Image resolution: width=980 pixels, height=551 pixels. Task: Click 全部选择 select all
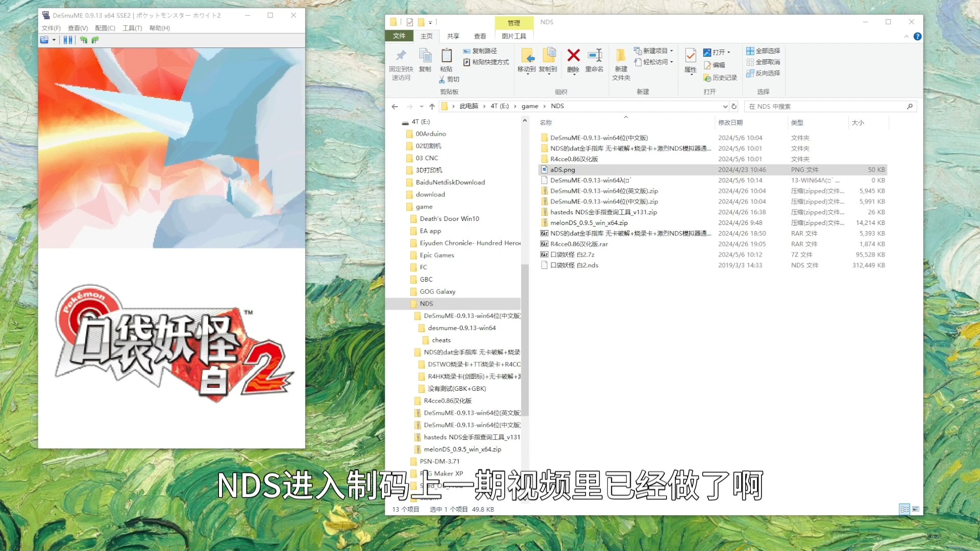(x=763, y=51)
